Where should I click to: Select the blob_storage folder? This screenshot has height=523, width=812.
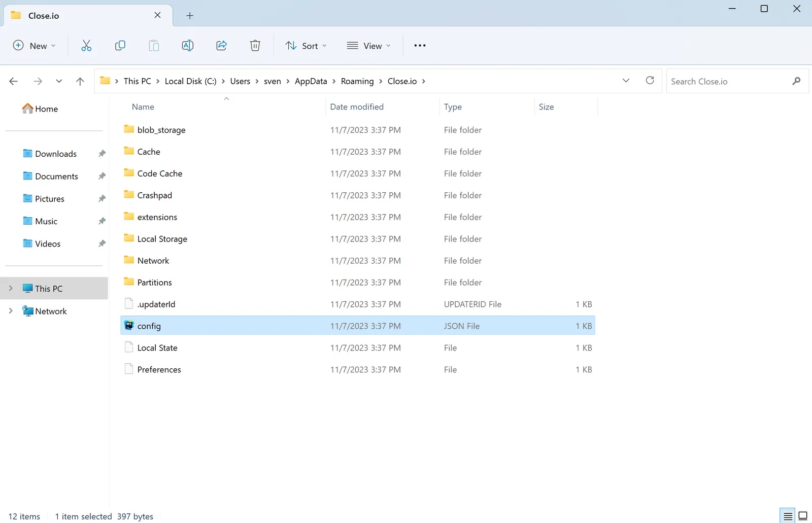358,130
